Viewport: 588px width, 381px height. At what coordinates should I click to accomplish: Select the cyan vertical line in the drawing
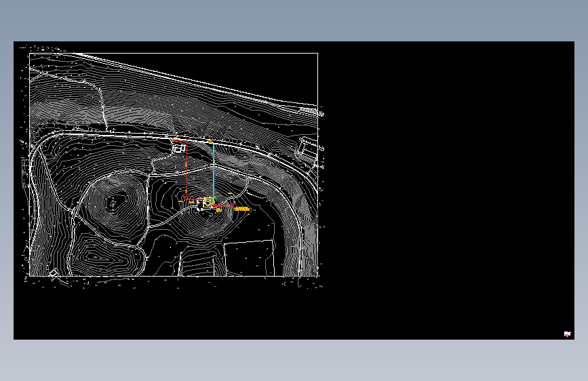[x=214, y=174]
